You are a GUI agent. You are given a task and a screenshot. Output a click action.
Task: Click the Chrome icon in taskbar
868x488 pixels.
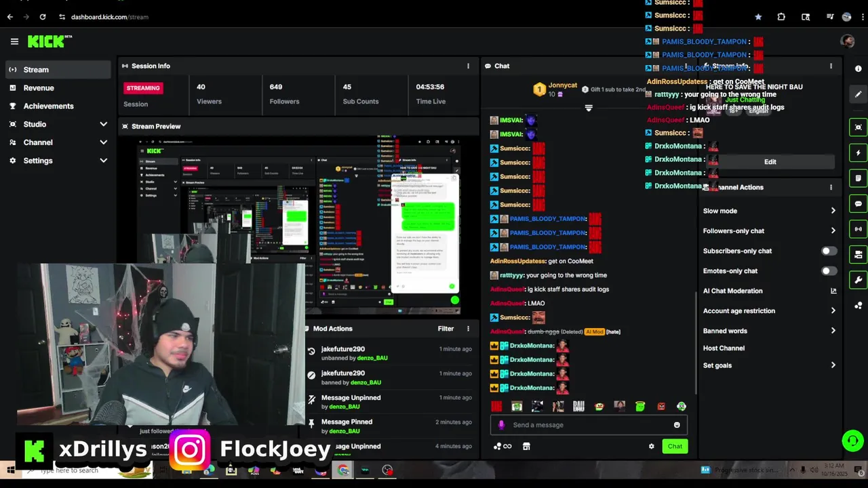344,470
